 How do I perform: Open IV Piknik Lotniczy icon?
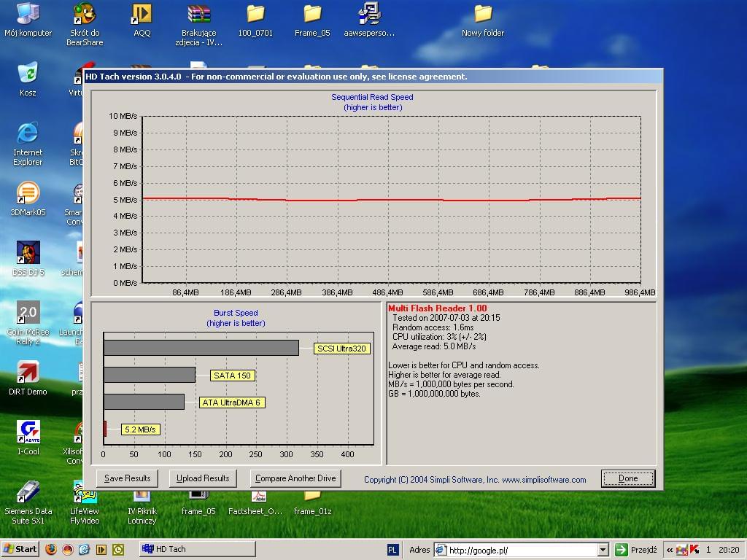coord(142,507)
